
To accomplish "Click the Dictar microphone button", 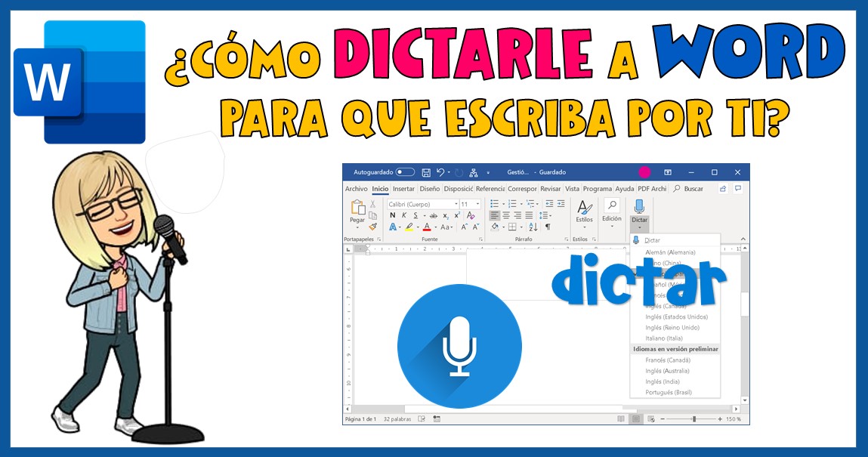I will coord(639,207).
